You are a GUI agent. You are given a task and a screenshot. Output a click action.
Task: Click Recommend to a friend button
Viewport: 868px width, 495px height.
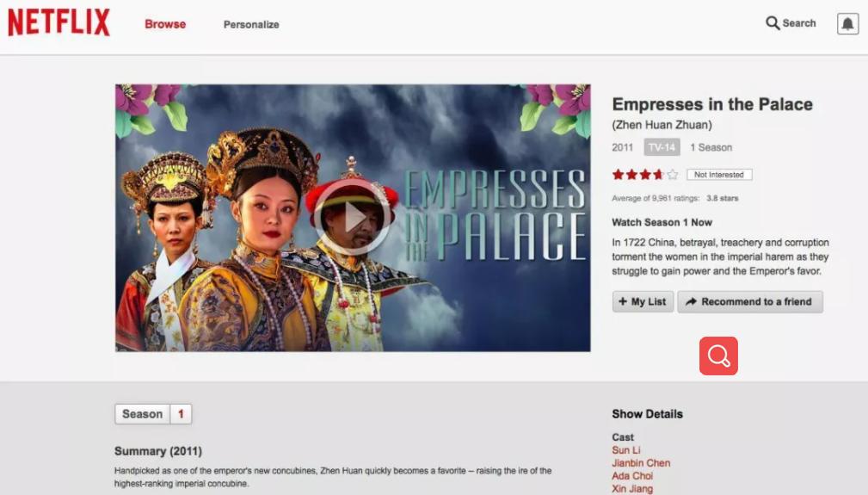[750, 302]
